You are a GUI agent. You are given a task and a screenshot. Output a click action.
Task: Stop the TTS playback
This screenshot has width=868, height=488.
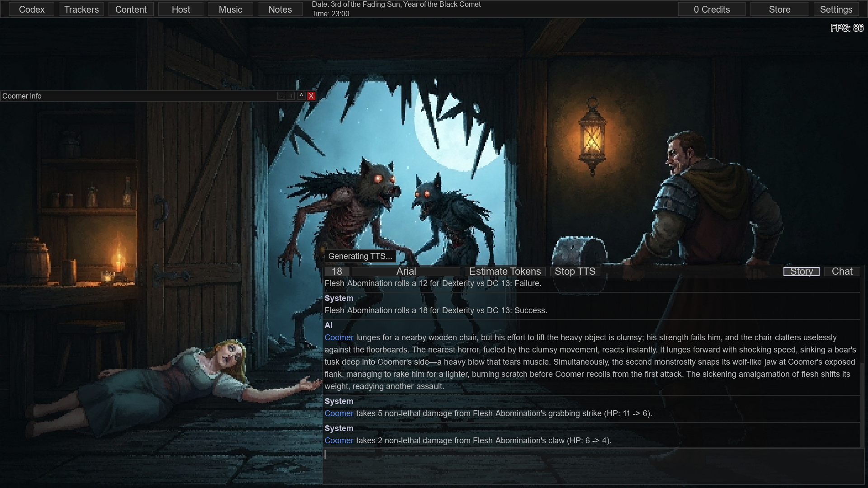(x=575, y=272)
